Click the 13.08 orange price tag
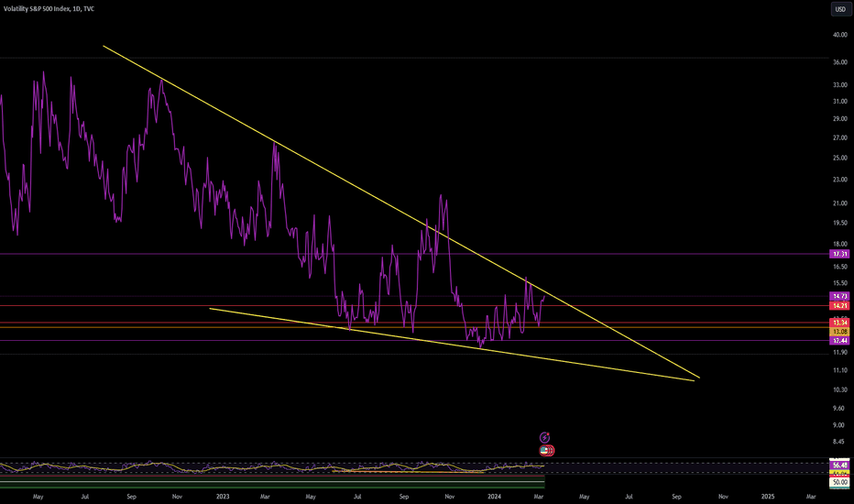Viewport: 854px width, 504px height. [839, 332]
